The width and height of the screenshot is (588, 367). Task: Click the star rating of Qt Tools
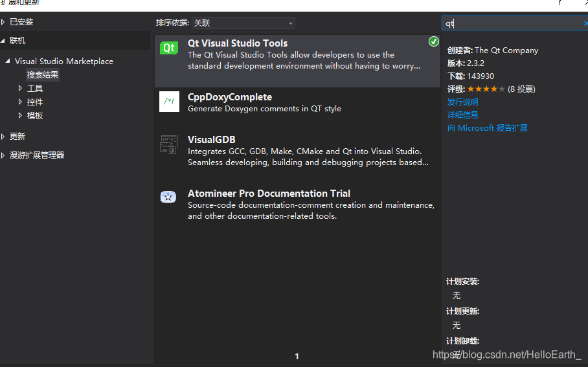pos(486,89)
